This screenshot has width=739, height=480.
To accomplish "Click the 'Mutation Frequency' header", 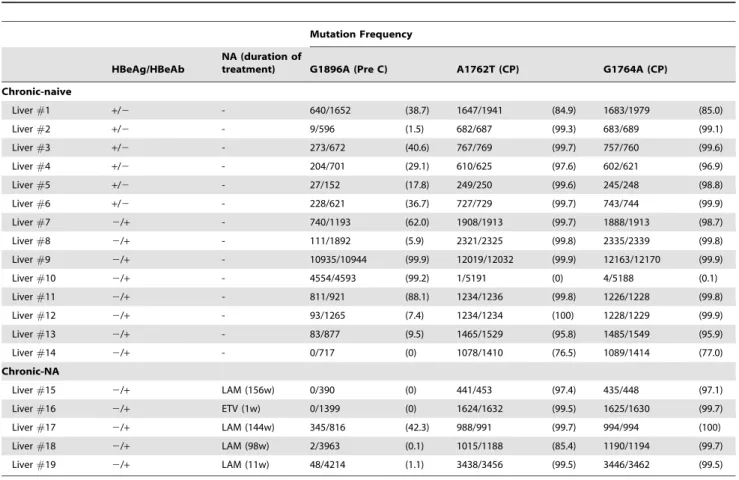I will click(x=361, y=34).
